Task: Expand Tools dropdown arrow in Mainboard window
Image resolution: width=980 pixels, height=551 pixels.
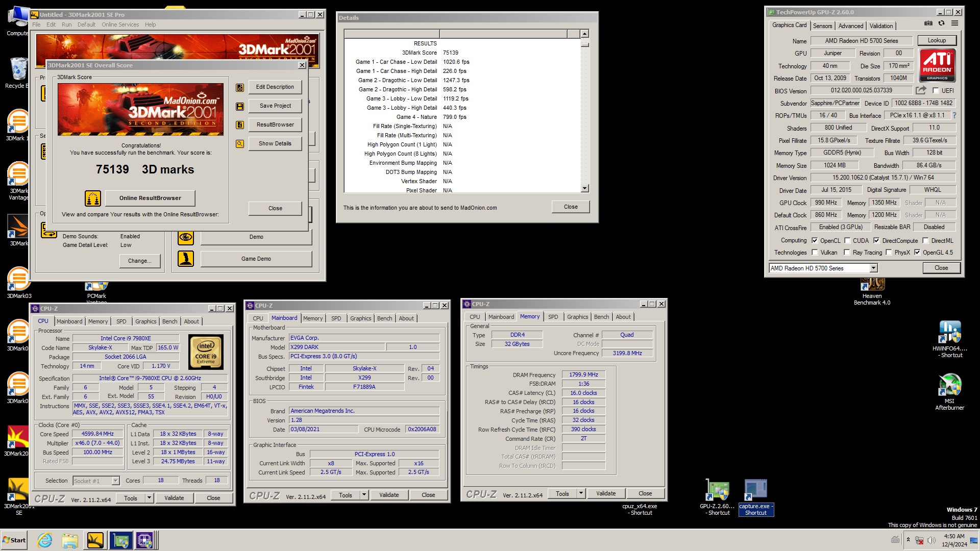Action: pos(364,495)
